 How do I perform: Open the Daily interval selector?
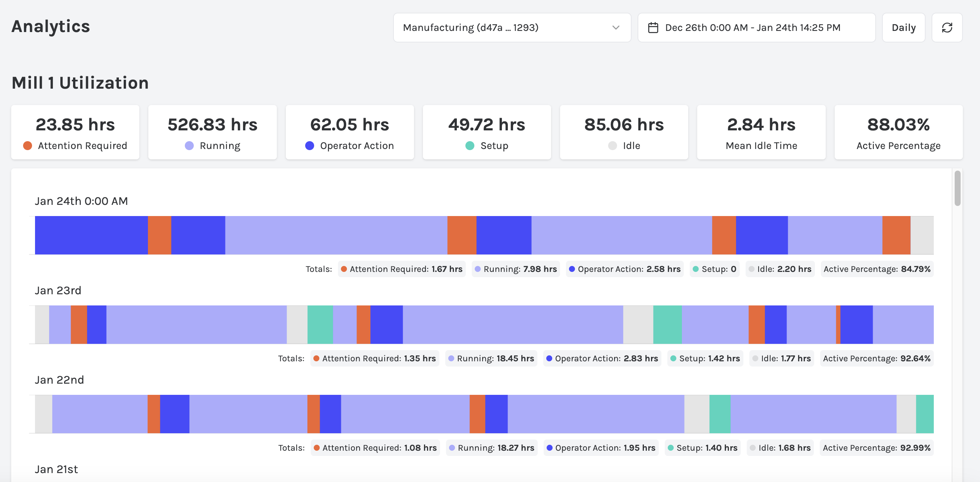(903, 28)
